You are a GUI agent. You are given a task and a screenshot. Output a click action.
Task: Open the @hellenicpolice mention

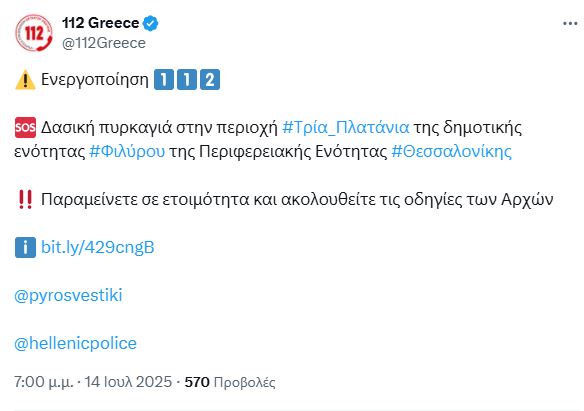(75, 343)
